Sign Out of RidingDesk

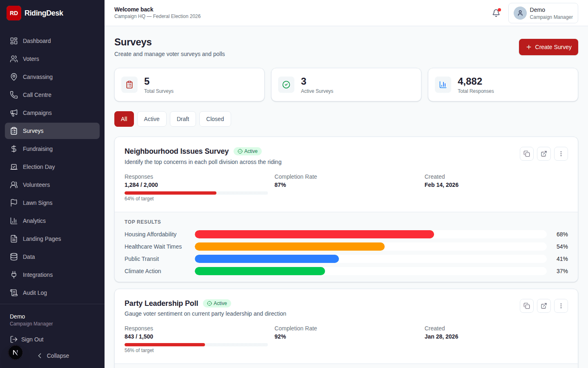point(33,339)
